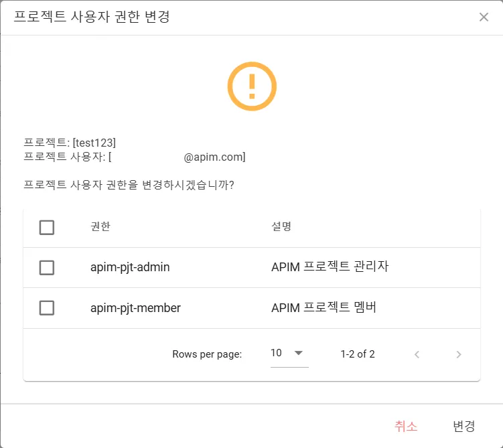
Task: Open the rows per page dropdown arrow
Action: pos(299,353)
